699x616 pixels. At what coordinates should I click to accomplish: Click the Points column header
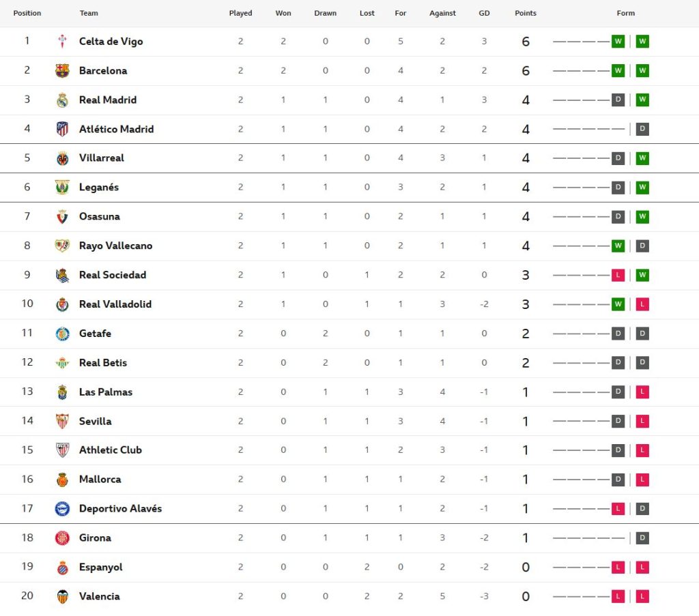[x=525, y=13]
